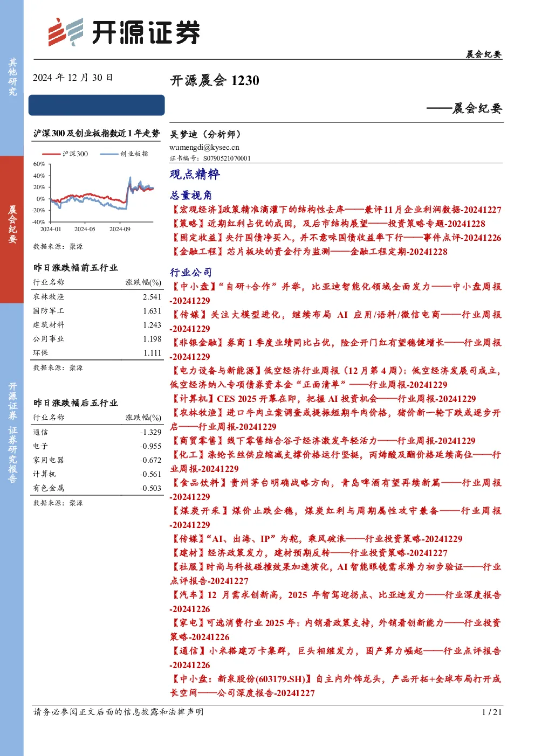The image size is (535, 756).
Task: Click the 国防军工 table row
Action: click(x=97, y=311)
